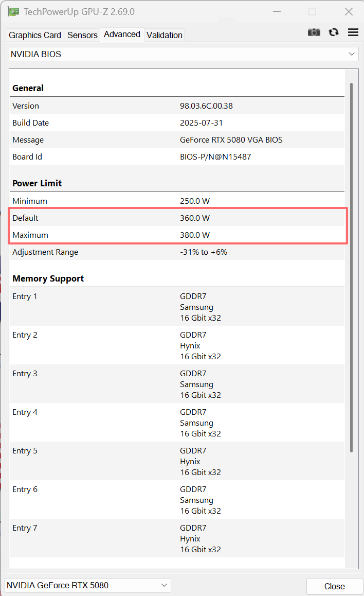Click the Entry 4 memory row label
Screen dimensions: 364x596
pyautogui.click(x=25, y=412)
